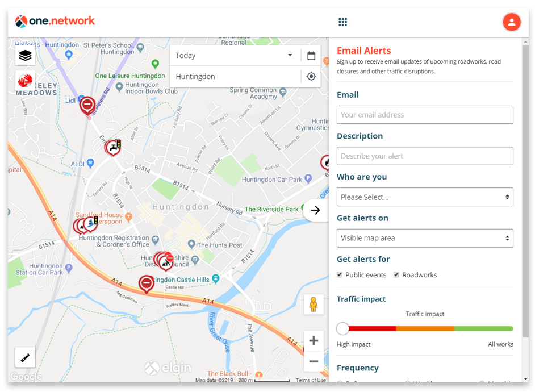Zoom in on the map
The height and width of the screenshot is (392, 535).
pos(314,341)
